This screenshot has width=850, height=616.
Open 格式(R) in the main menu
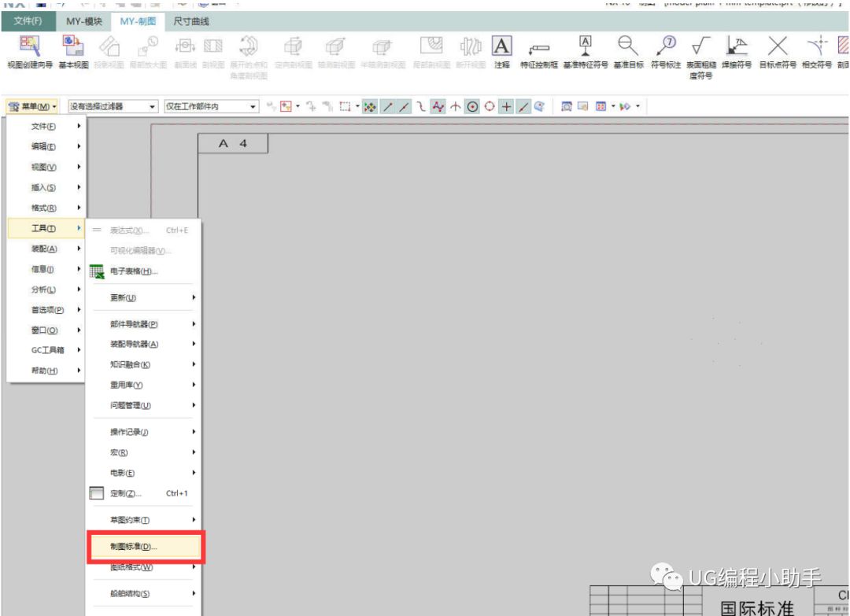[46, 208]
